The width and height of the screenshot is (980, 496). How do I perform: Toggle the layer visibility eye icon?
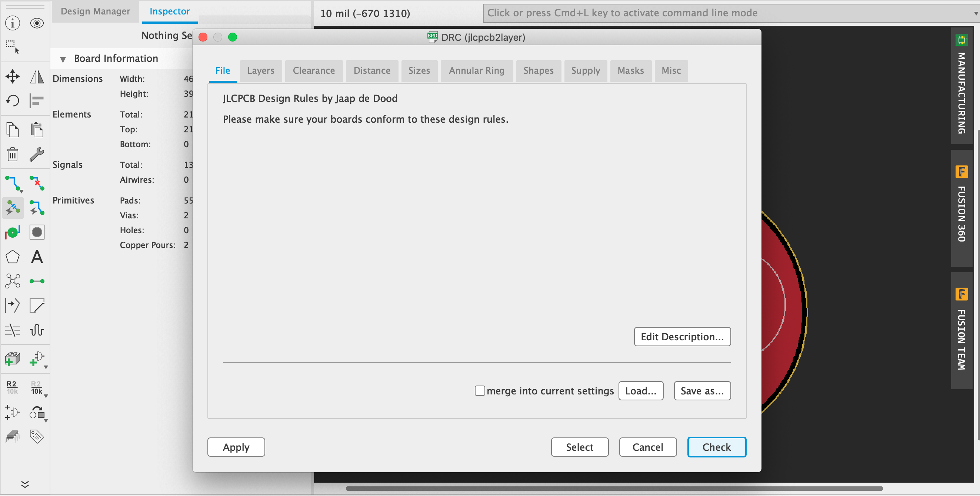point(37,23)
